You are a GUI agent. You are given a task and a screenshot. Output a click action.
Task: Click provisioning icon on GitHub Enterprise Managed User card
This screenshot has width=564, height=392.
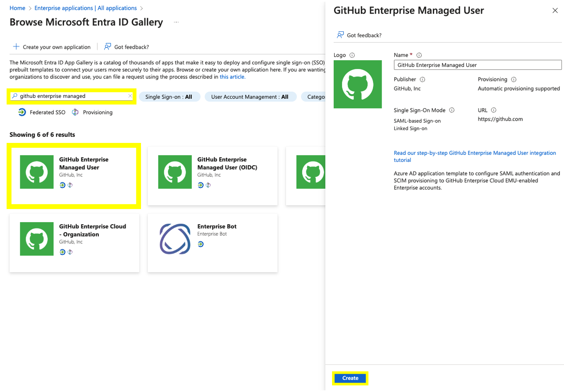click(70, 185)
